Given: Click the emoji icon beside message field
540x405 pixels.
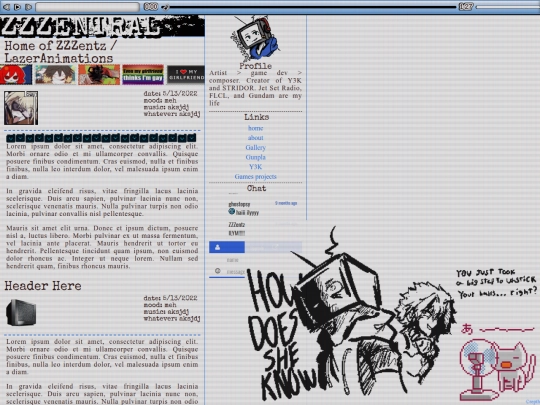Looking at the screenshot, I should [x=218, y=271].
